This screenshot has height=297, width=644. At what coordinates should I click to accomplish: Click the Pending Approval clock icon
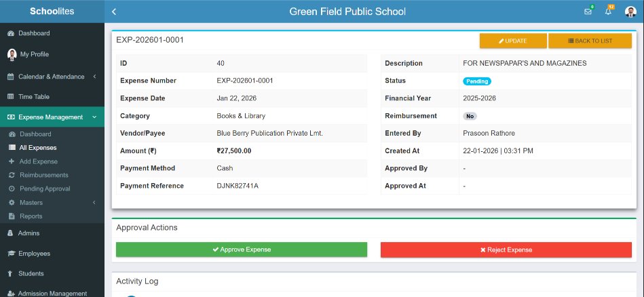(12, 189)
